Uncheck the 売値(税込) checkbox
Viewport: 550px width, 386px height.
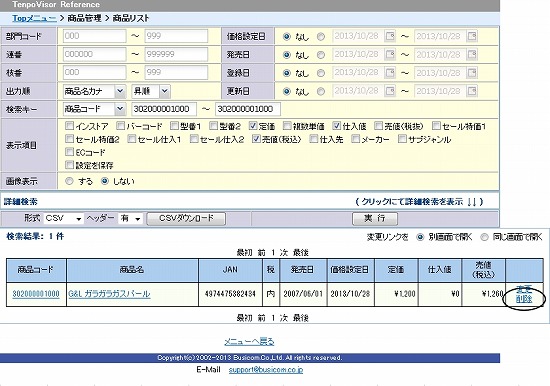(x=256, y=139)
